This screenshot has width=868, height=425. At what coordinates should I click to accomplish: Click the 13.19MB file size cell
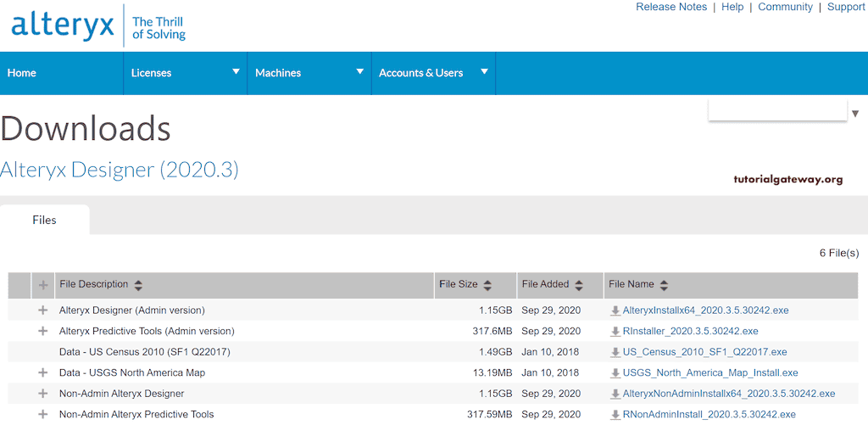pyautogui.click(x=494, y=373)
